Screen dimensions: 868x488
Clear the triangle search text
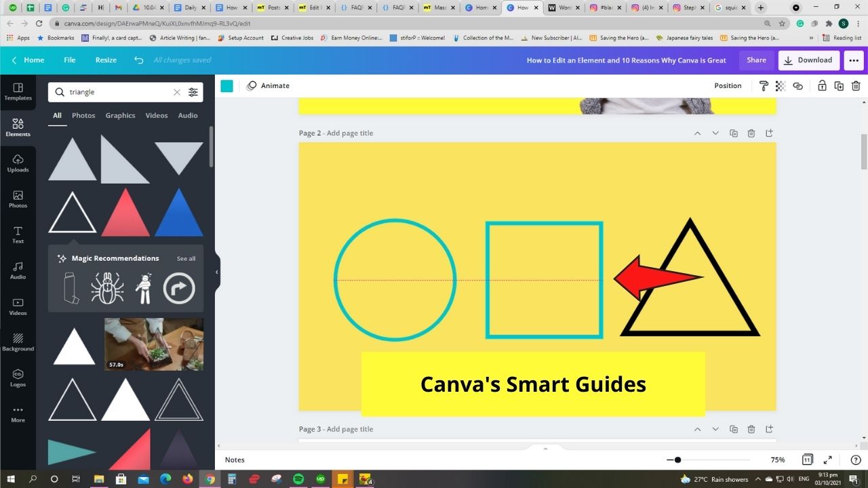pos(177,92)
